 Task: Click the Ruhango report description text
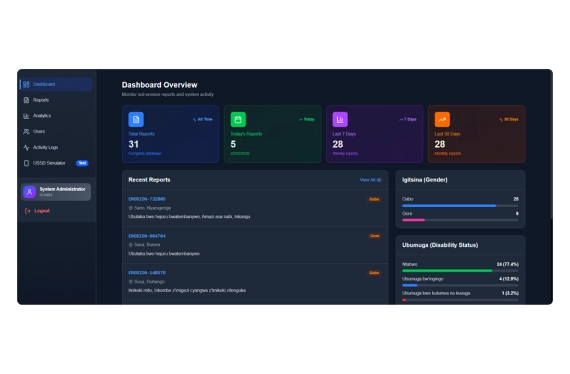coord(187,290)
